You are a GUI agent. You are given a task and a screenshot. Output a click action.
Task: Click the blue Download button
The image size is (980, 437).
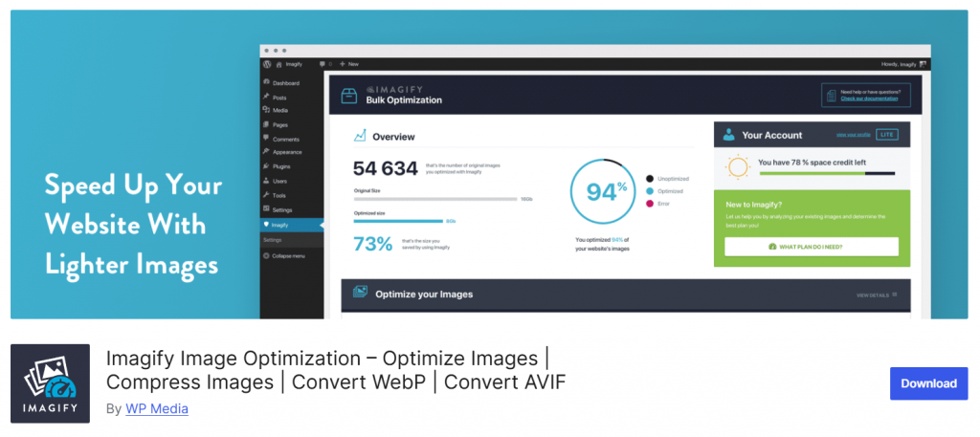(928, 383)
